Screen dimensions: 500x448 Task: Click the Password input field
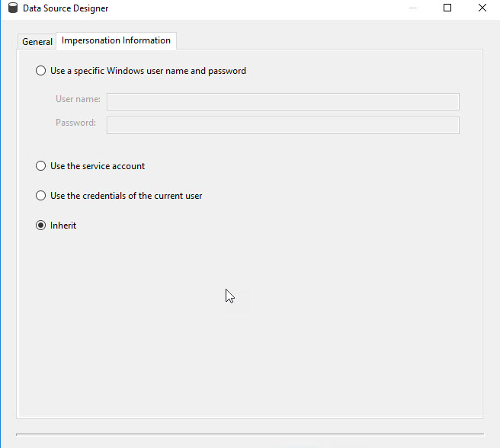[283, 125]
